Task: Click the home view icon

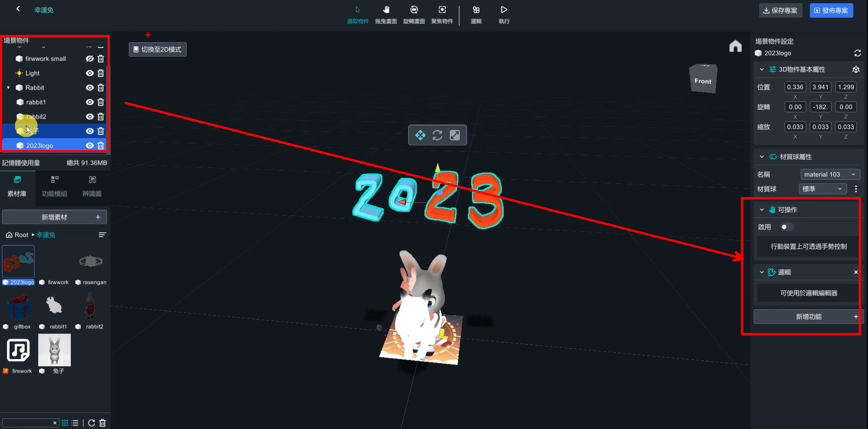Action: [735, 46]
